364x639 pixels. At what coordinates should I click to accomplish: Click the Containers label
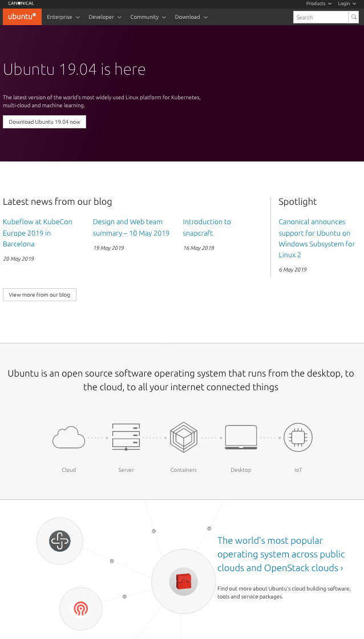(x=184, y=470)
